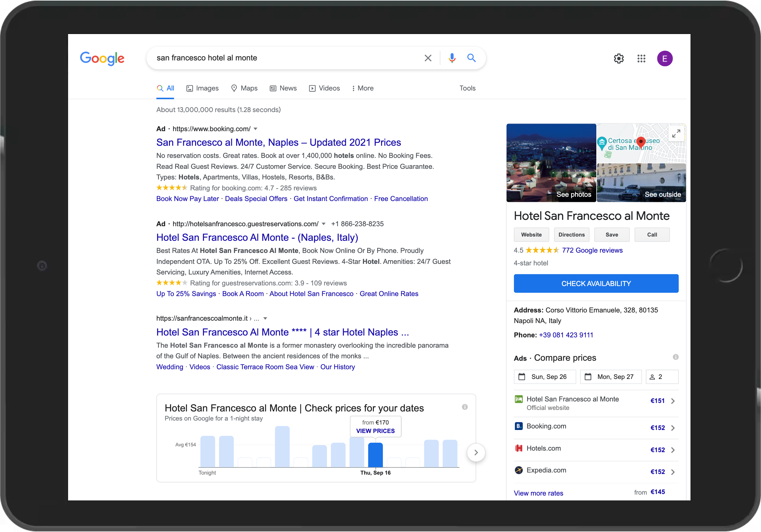The image size is (761, 532).
Task: Select the highlighted Thu, Sep 16 price bar
Action: [375, 455]
